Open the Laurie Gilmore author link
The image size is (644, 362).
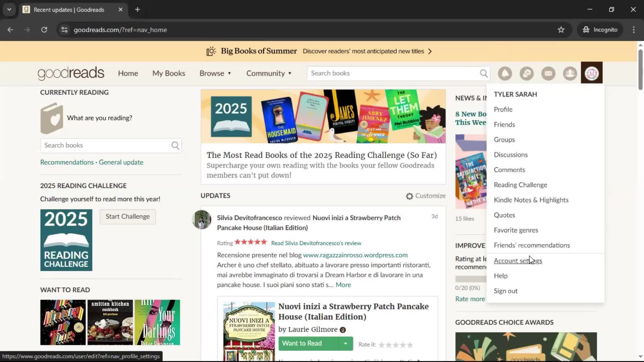click(313, 329)
